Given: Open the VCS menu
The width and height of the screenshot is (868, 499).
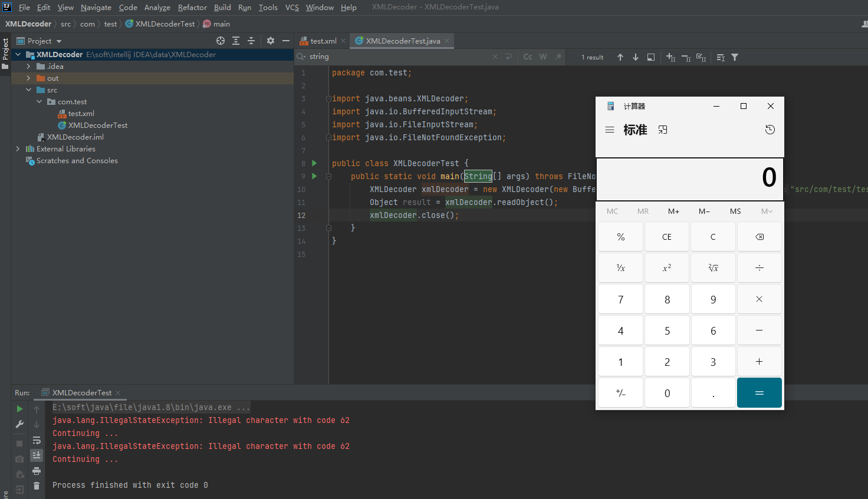Looking at the screenshot, I should [x=292, y=7].
